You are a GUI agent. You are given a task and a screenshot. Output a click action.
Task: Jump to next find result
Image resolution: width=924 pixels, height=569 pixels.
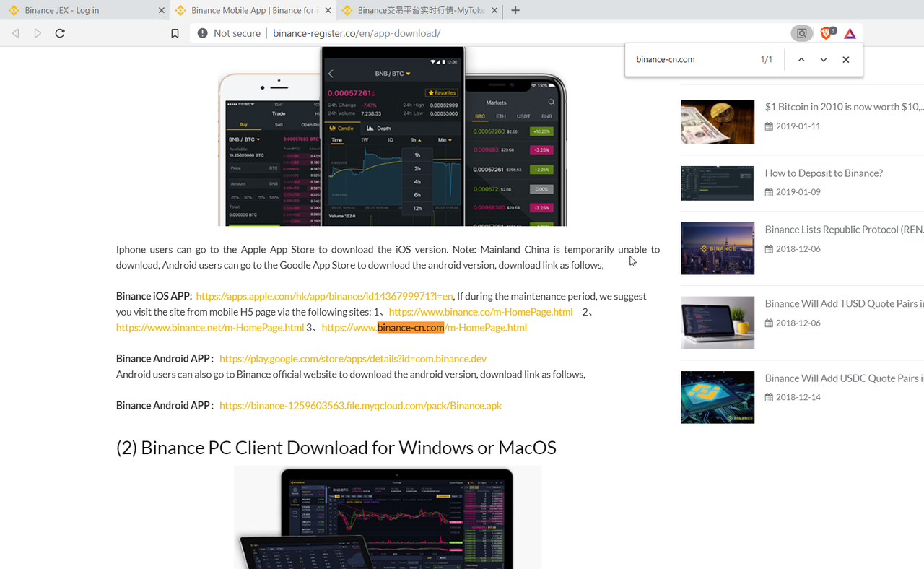pos(824,60)
